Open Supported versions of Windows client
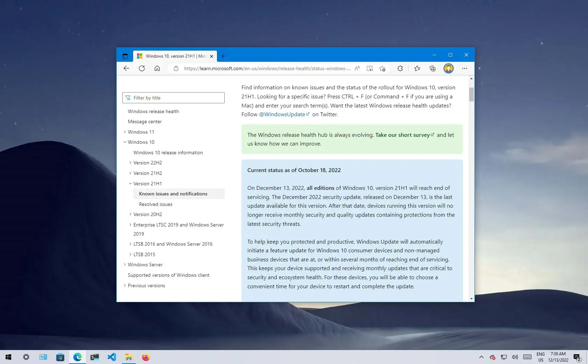 tap(168, 275)
